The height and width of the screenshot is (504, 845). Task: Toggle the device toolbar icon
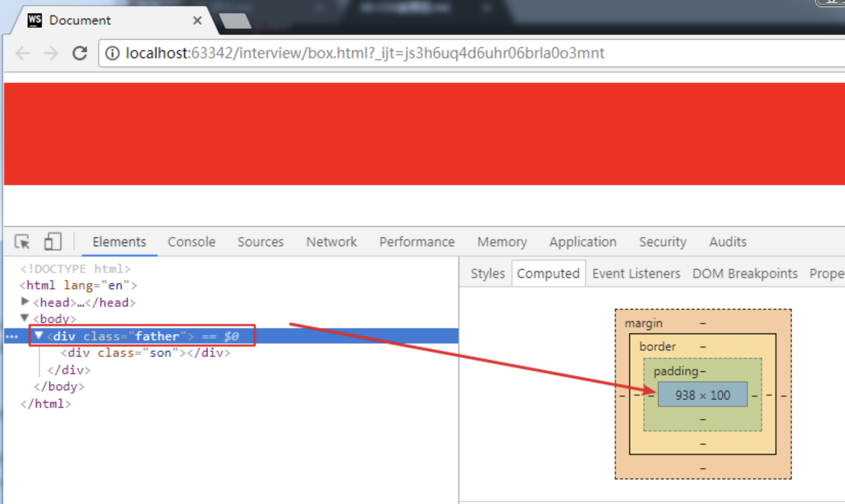coord(52,241)
